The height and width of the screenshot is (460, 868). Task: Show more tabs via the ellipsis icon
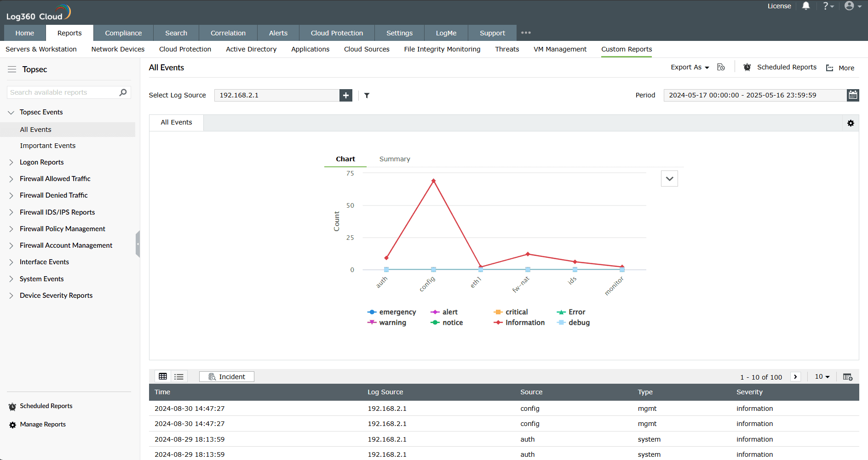tap(526, 33)
